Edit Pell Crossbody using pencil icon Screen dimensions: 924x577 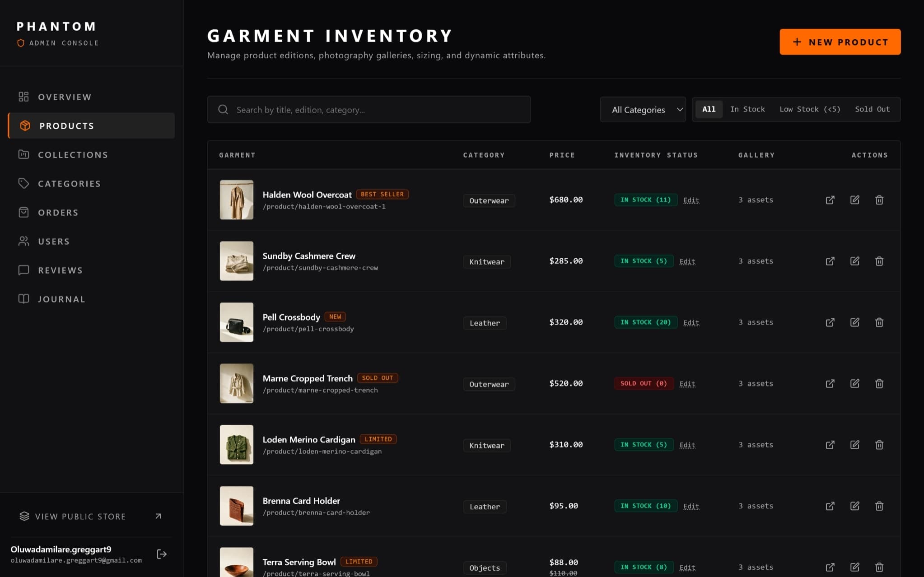coord(855,322)
